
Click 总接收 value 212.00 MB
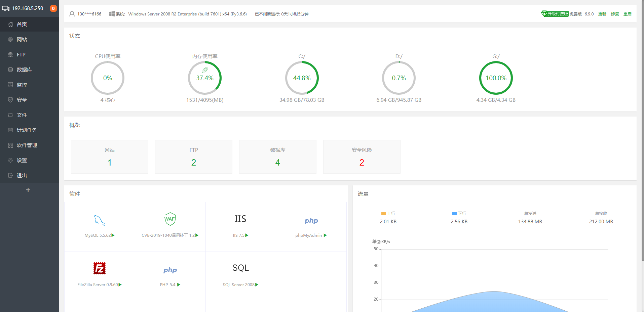(601, 222)
